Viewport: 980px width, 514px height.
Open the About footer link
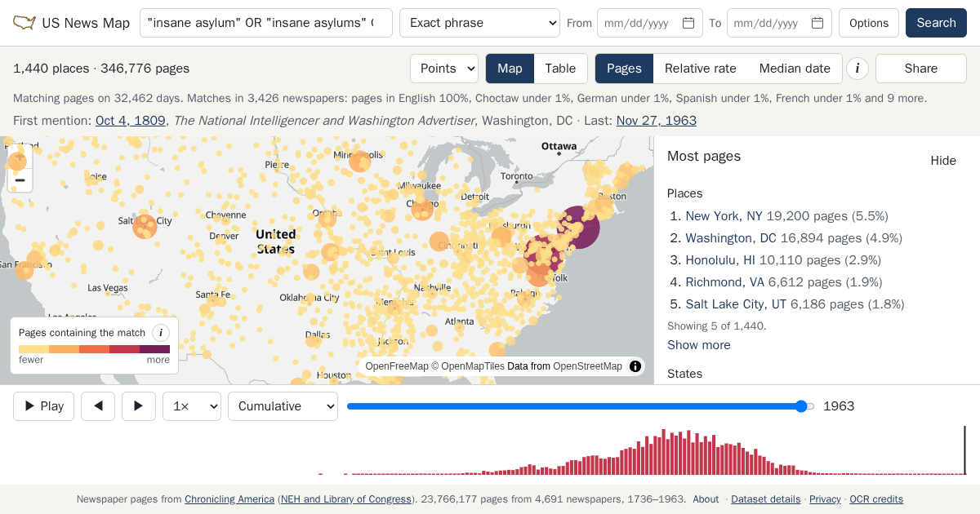[x=706, y=499]
